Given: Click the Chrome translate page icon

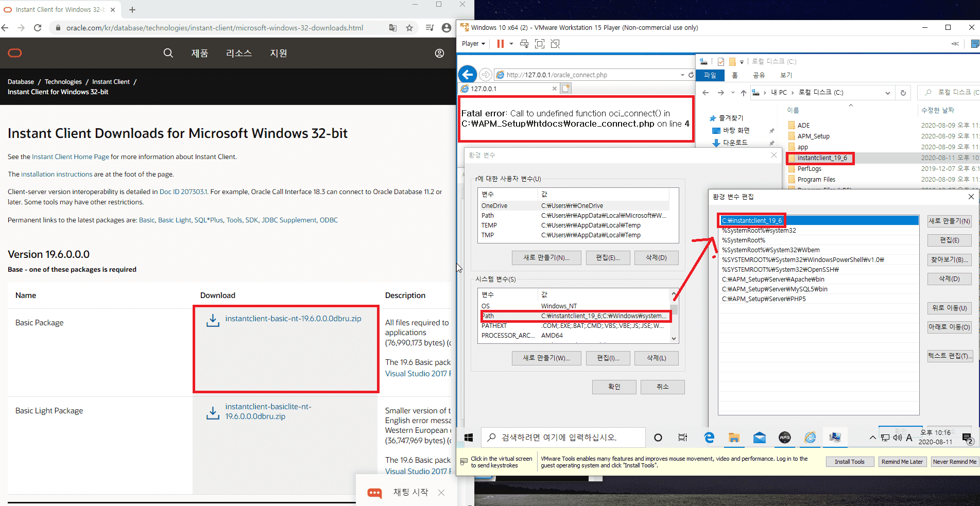Looking at the screenshot, I should 393,28.
